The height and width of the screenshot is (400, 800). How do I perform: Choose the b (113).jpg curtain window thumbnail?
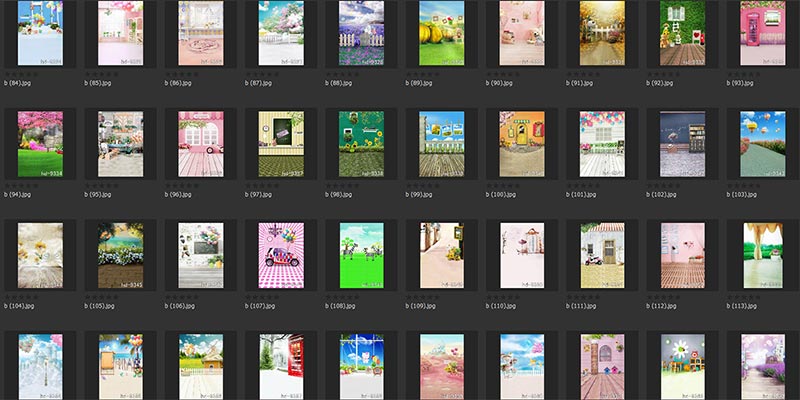pyautogui.click(x=763, y=255)
